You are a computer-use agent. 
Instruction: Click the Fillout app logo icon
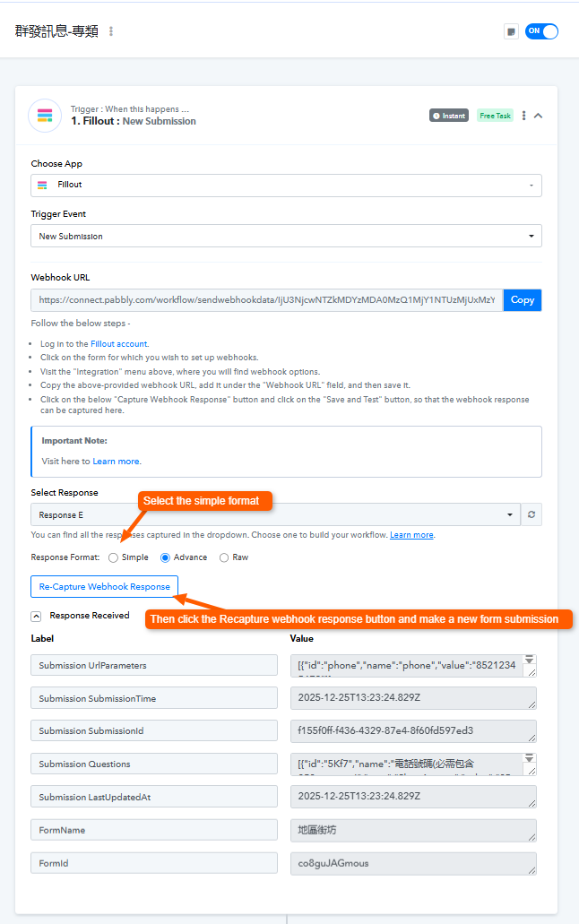click(x=45, y=116)
